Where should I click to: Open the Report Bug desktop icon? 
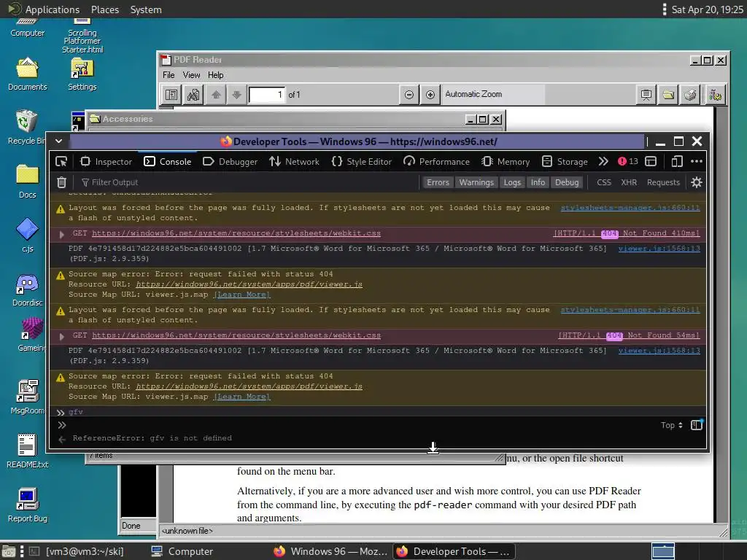click(x=27, y=505)
